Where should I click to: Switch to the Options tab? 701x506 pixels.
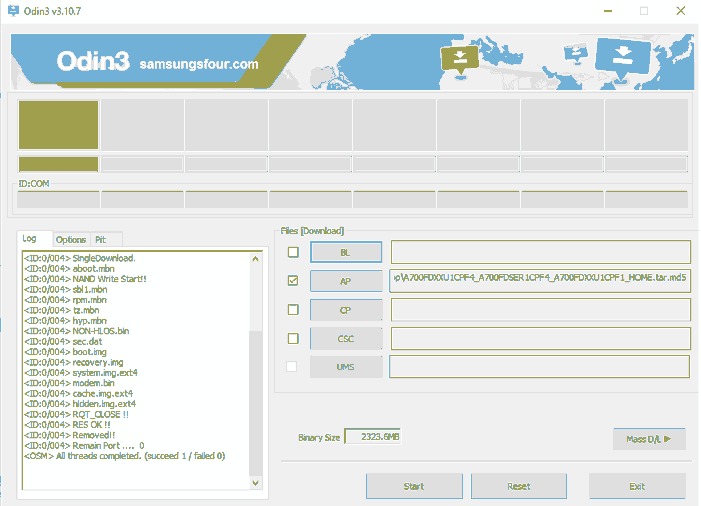[x=71, y=240]
